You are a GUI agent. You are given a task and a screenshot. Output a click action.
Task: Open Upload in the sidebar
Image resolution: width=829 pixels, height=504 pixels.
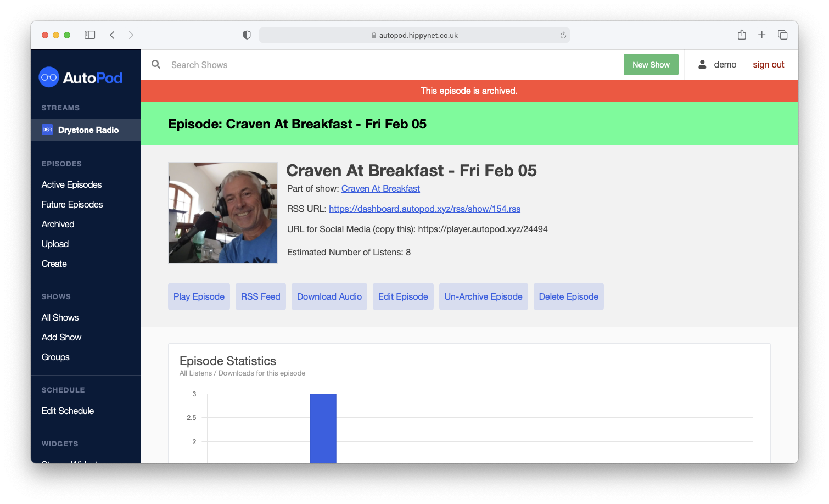(x=55, y=244)
